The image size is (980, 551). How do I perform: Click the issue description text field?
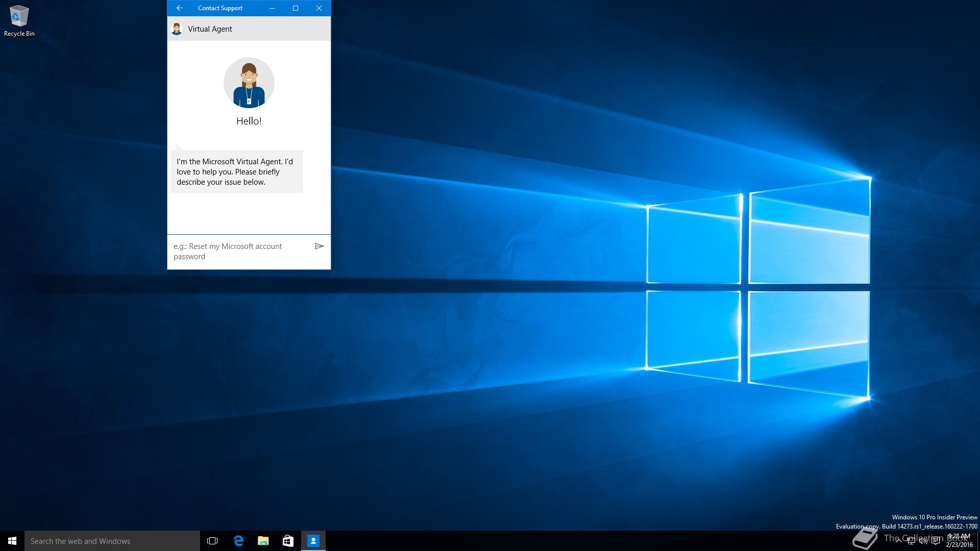click(240, 252)
